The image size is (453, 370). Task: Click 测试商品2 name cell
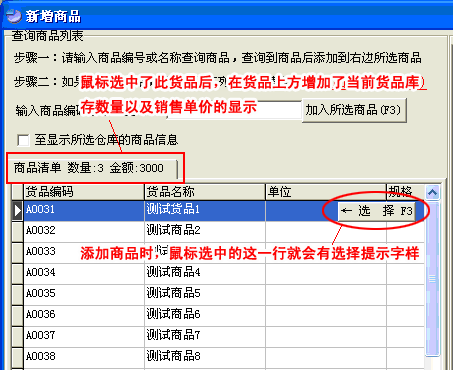click(x=205, y=231)
